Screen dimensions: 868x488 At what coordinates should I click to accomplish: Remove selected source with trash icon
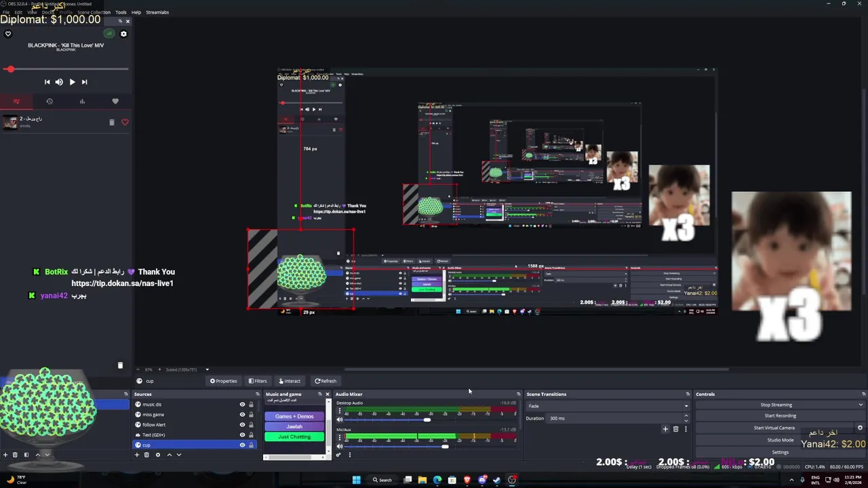click(146, 455)
